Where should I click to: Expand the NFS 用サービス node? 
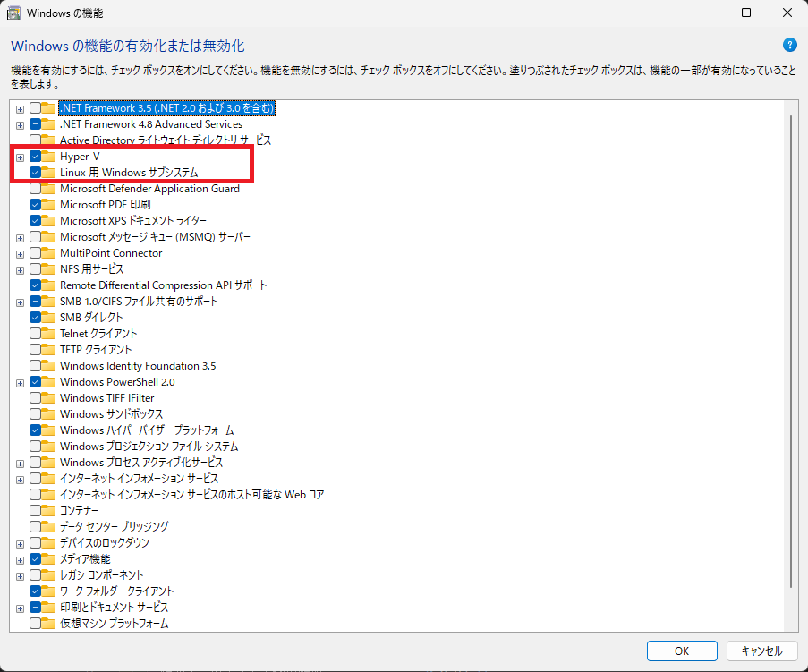20,270
